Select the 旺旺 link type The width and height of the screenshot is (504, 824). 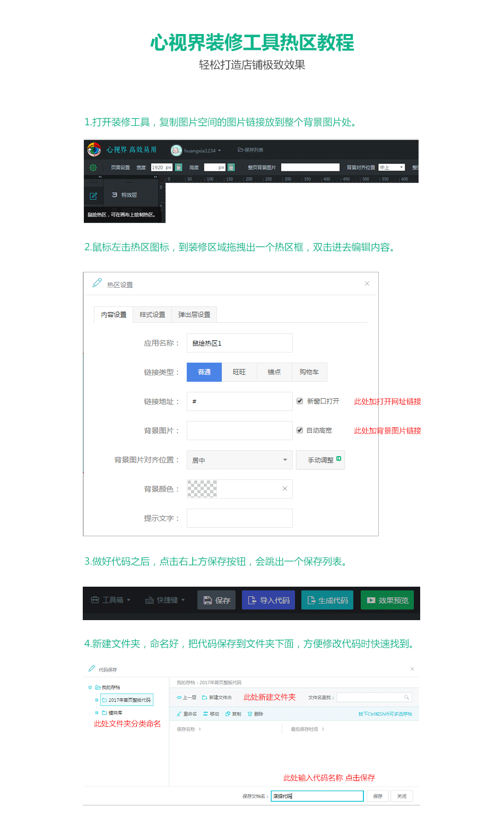pos(239,372)
